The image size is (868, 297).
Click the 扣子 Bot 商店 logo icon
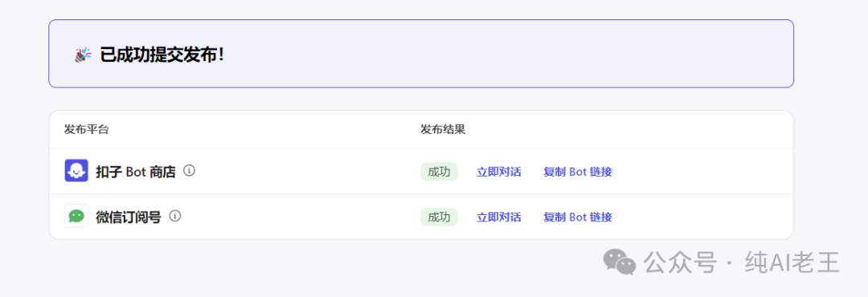76,171
